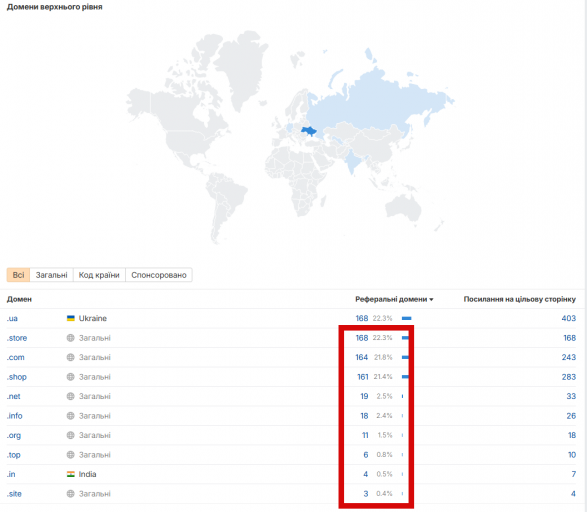Click the globe icon in .site row
This screenshot has width=587, height=512.
coord(70,494)
